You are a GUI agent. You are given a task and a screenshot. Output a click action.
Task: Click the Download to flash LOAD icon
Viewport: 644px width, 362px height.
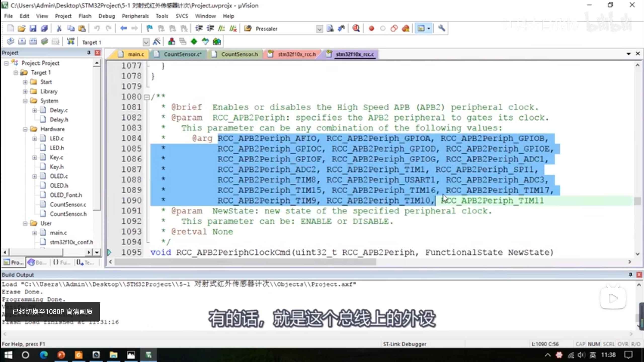point(71,41)
